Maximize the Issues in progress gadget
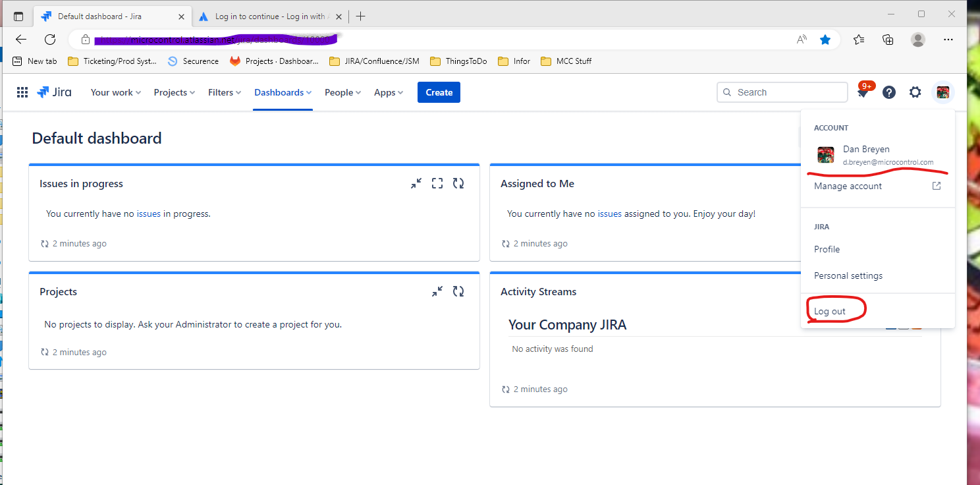Image resolution: width=980 pixels, height=485 pixels. pos(437,184)
